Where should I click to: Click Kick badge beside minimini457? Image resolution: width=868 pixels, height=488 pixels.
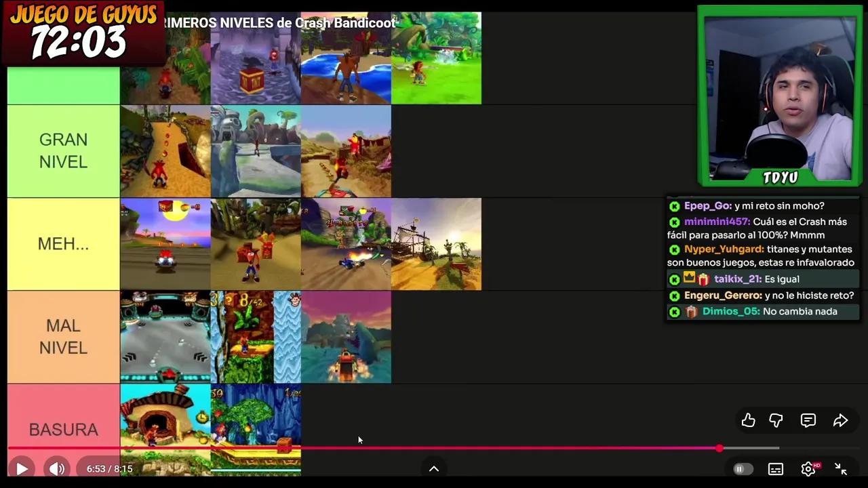[674, 222]
